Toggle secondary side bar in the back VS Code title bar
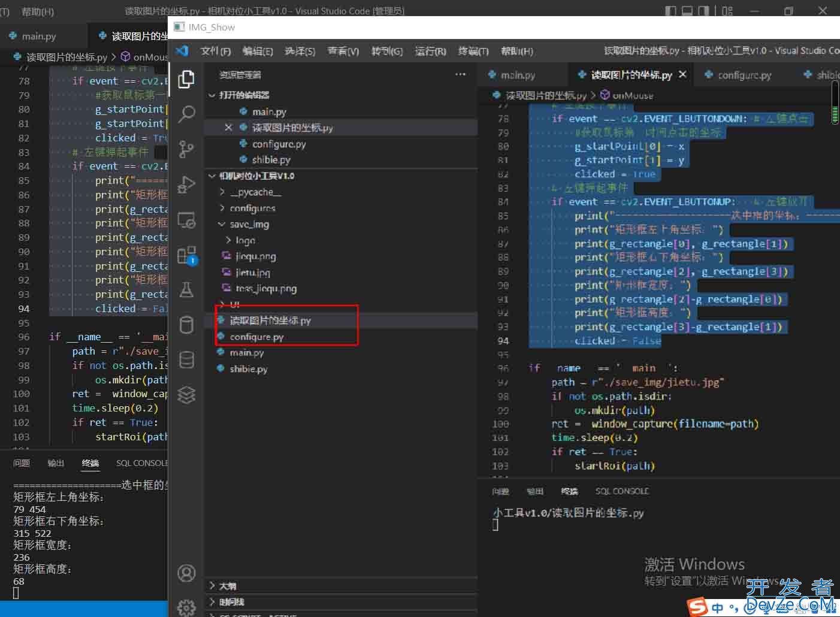Screen dimensions: 840x617 pyautogui.click(x=704, y=11)
